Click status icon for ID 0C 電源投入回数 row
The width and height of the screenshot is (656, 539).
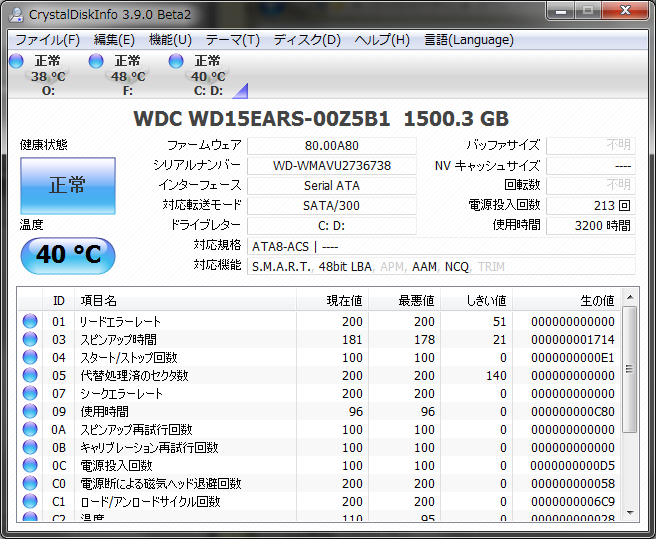click(x=30, y=465)
